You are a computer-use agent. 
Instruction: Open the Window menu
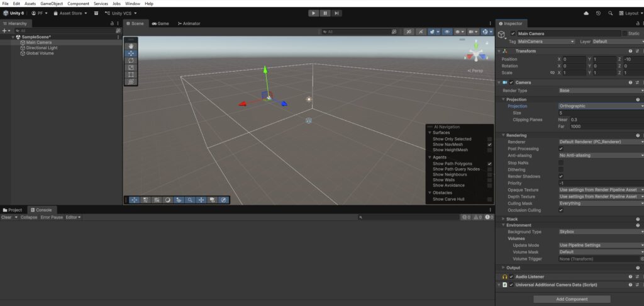133,3
